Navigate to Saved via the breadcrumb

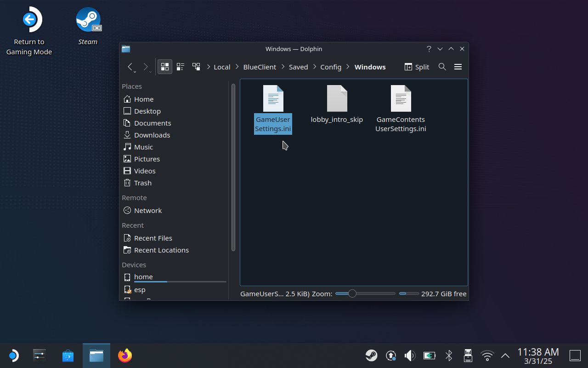tap(298, 67)
